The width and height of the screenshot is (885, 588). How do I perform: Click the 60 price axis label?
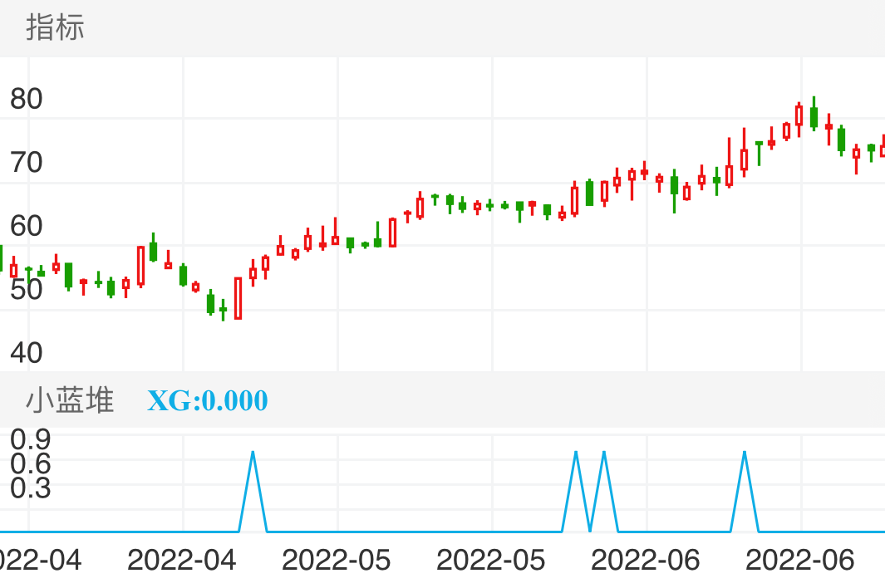pos(27,226)
